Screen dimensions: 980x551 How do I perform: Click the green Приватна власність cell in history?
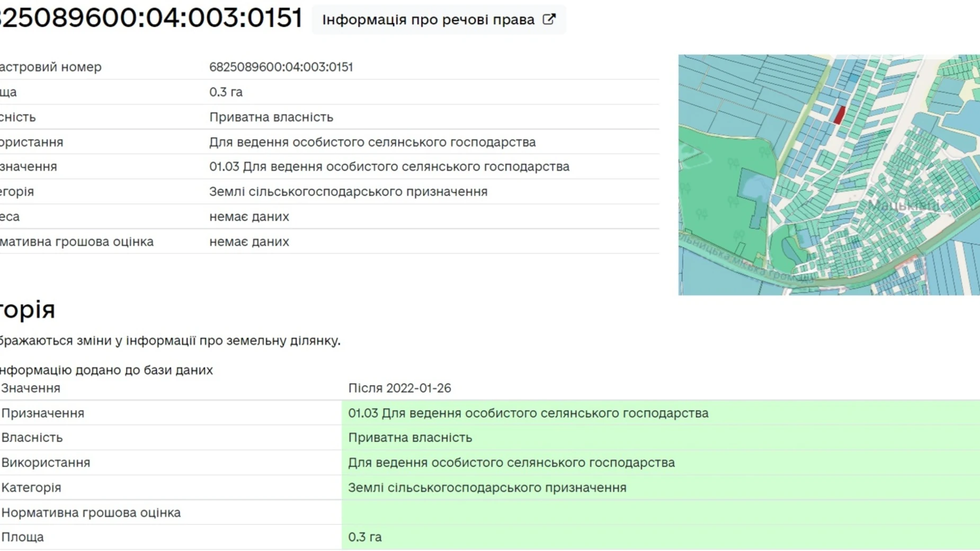(410, 438)
